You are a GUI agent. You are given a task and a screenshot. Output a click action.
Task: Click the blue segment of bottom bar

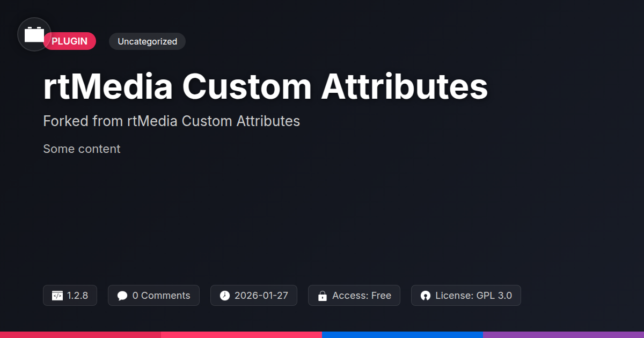[402, 334]
